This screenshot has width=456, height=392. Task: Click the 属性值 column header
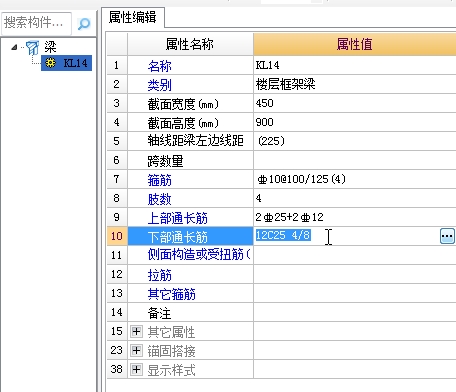355,44
